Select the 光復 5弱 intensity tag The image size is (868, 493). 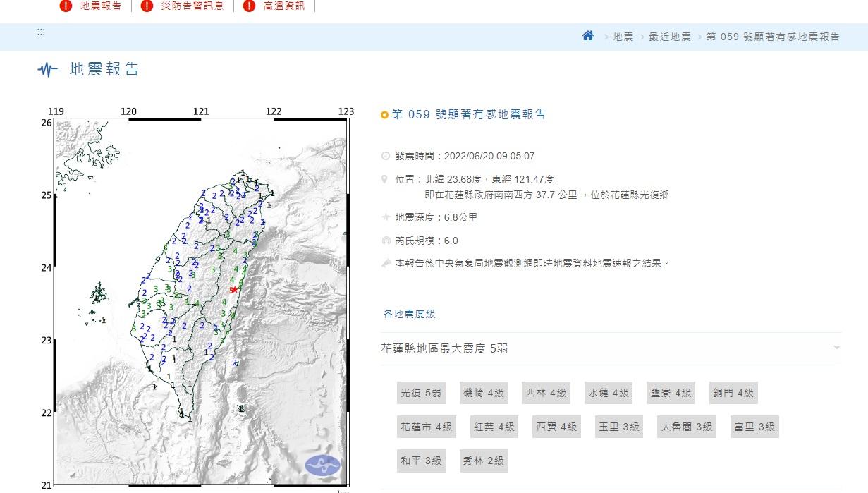[421, 393]
